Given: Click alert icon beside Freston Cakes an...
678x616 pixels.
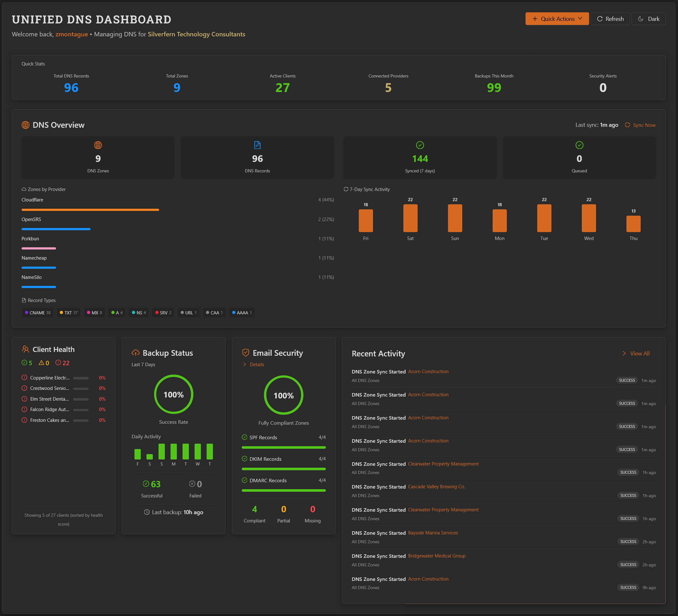Looking at the screenshot, I should (24, 420).
